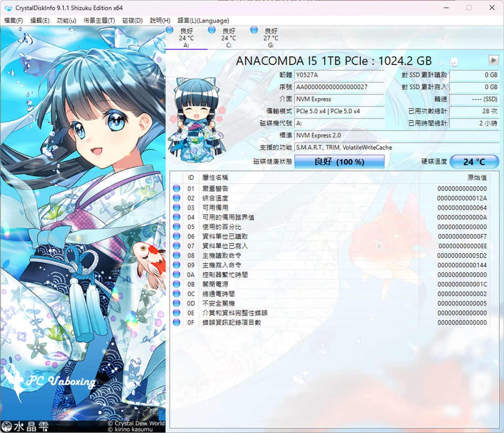Select attribute name 資料單位已讀取

[x=225, y=237]
